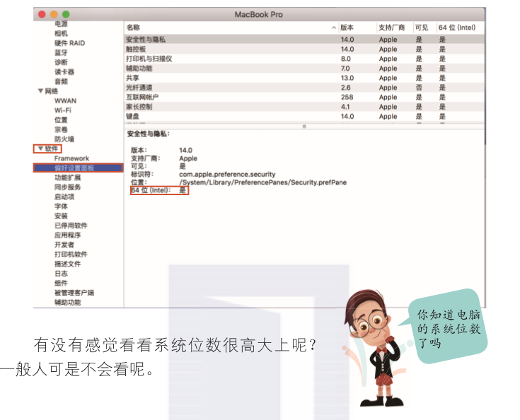Select Framework under 软件
Viewport: 520px width, 420px height.
[71, 158]
